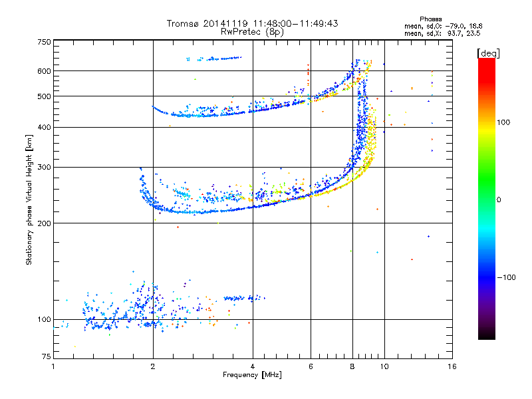Image resolution: width=532 pixels, height=399 pixels.
Task: Click the 'Phases' header text
Action: (x=430, y=19)
